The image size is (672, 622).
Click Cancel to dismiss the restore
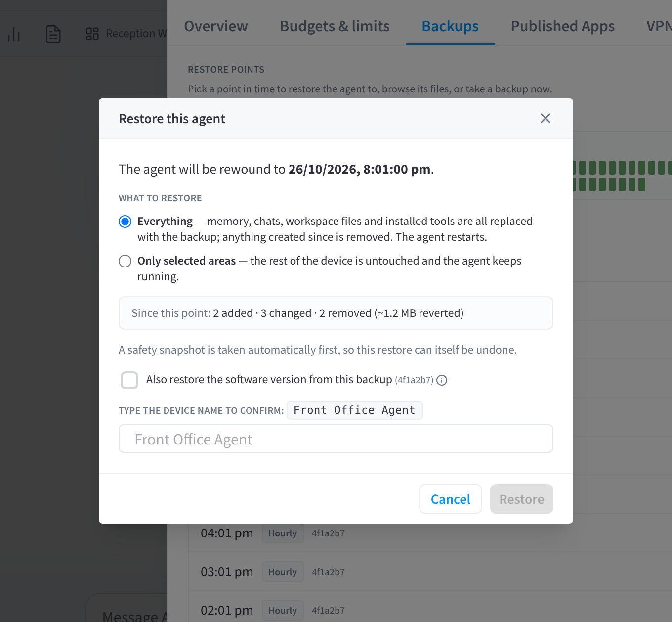[x=450, y=499]
